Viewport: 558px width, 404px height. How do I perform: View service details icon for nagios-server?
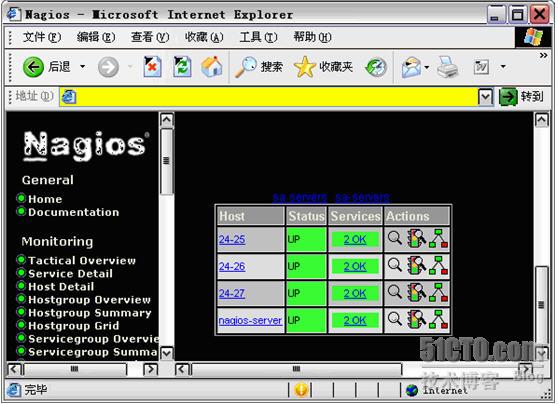pos(416,320)
